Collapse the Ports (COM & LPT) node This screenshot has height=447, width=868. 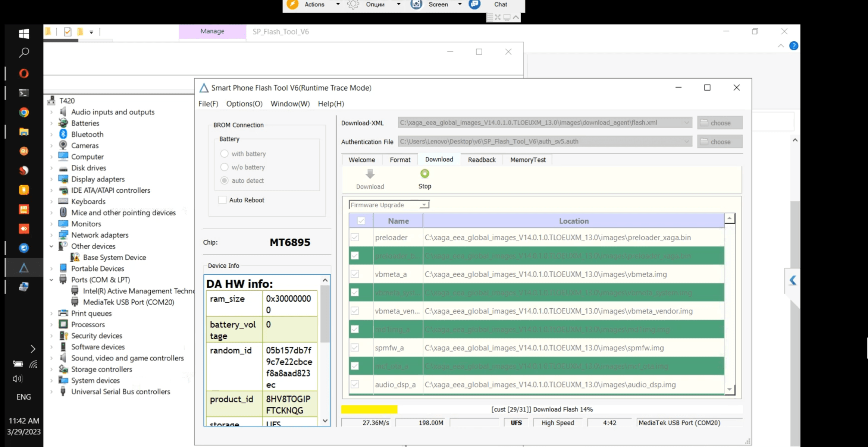pyautogui.click(x=51, y=280)
